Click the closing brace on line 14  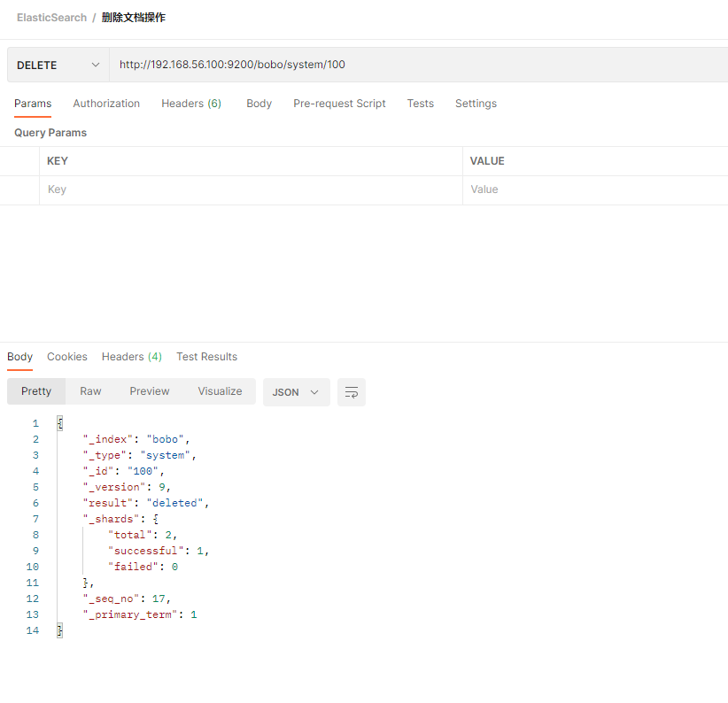coord(60,630)
